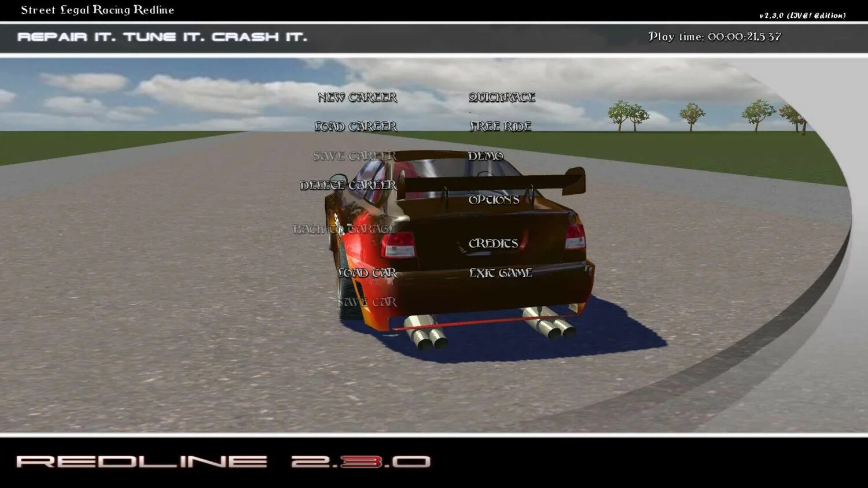Start Free Ride mode
The image size is (868, 488).
click(501, 126)
